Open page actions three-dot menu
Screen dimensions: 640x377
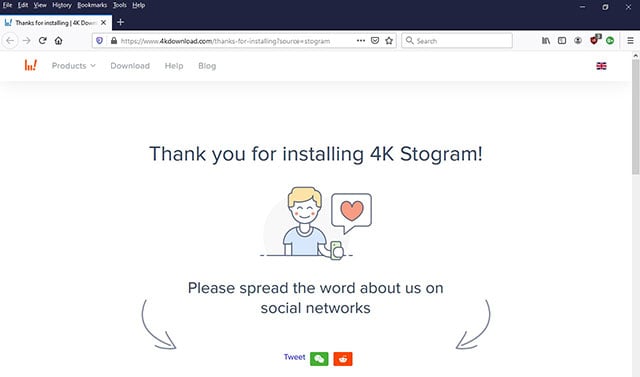pyautogui.click(x=361, y=41)
